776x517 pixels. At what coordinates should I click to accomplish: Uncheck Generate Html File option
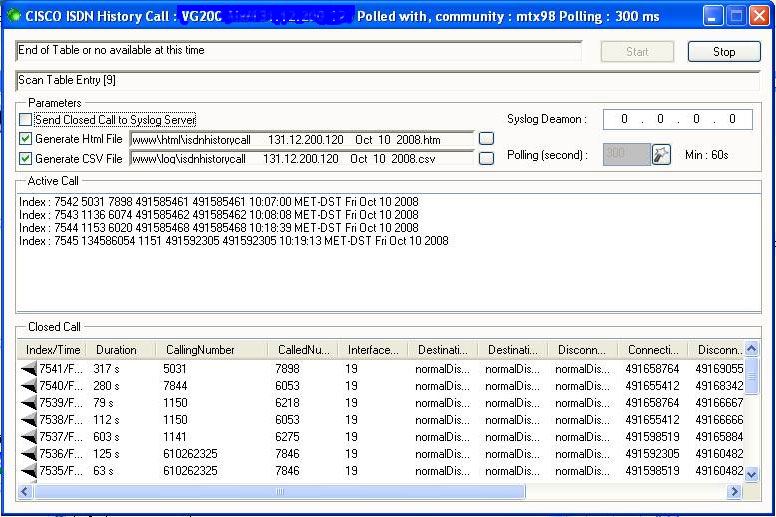tap(25, 139)
